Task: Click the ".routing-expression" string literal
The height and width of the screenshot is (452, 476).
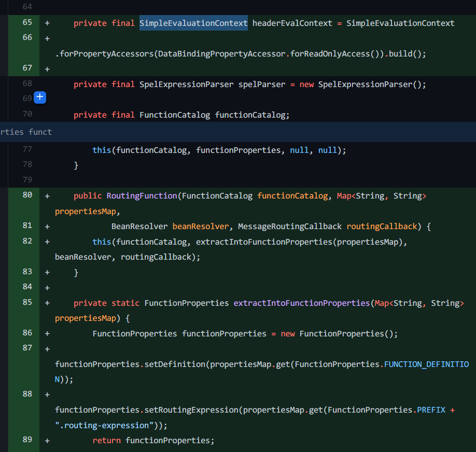Action: [104, 426]
